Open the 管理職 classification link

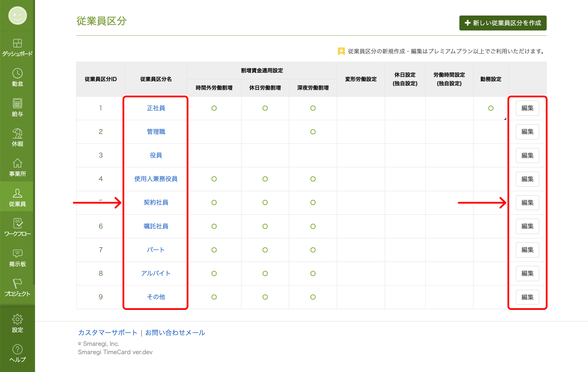pyautogui.click(x=156, y=132)
